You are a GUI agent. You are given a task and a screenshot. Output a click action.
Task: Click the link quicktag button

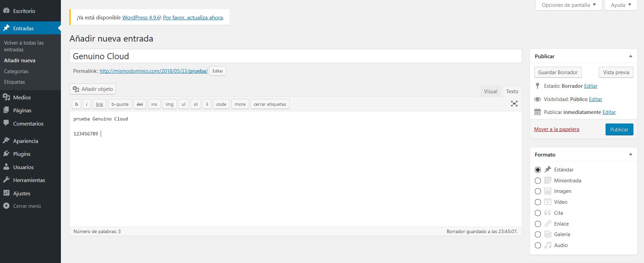[99, 104]
